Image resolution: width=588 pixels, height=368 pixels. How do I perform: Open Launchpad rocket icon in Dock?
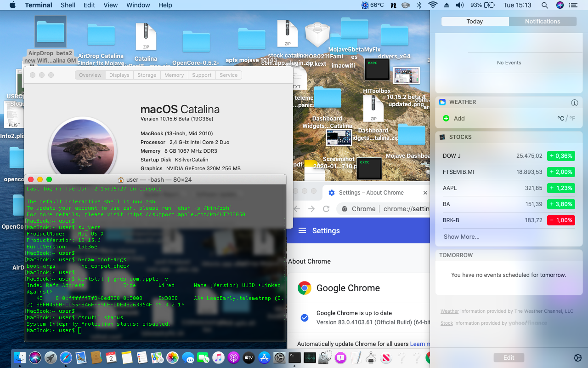click(51, 357)
